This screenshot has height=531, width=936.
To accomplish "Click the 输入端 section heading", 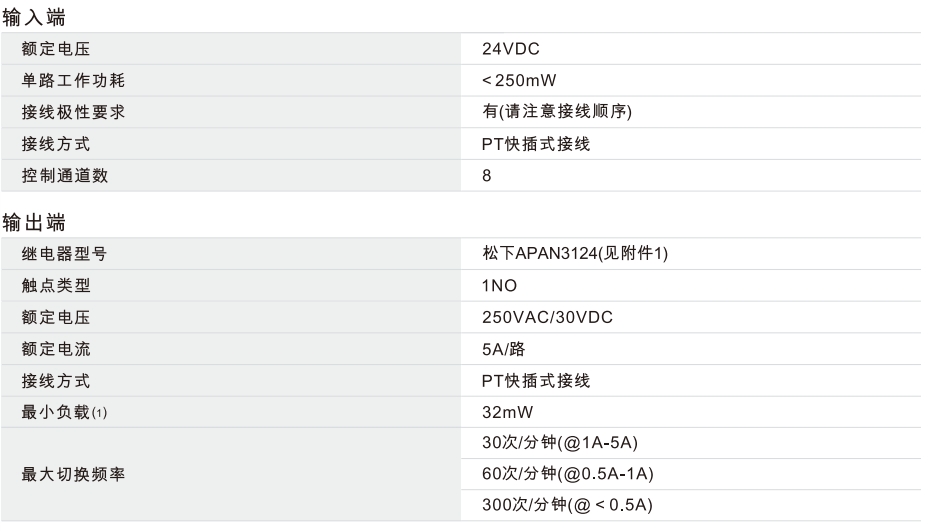I will pyautogui.click(x=34, y=17).
